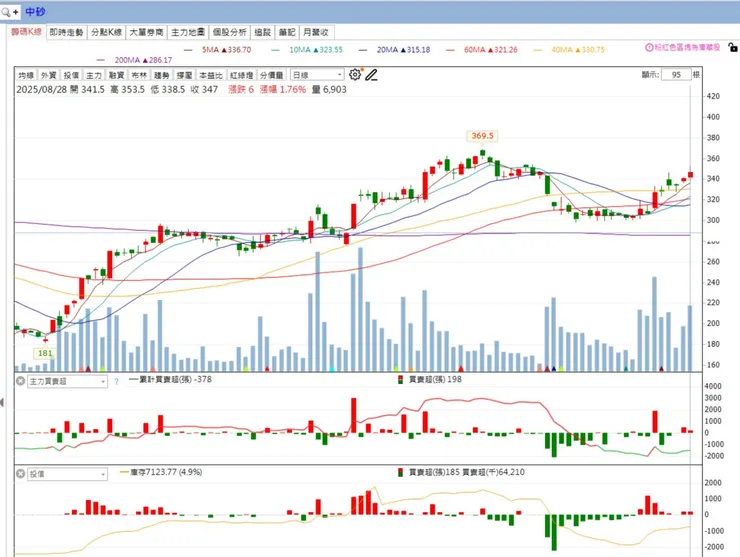The height and width of the screenshot is (557, 740).
Task: Click the info icon beside the pink note
Action: [x=649, y=47]
